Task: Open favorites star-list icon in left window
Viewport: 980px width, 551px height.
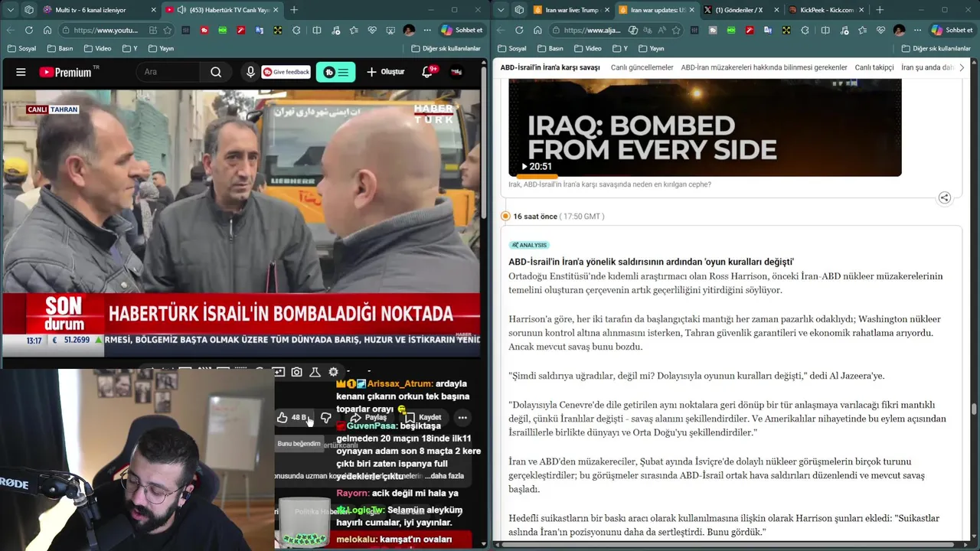Action: 353,30
